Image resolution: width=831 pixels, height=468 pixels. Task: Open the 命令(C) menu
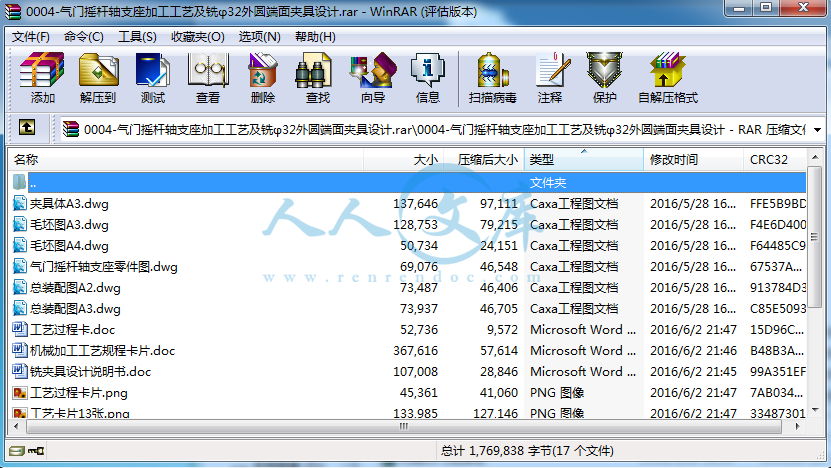click(x=84, y=37)
